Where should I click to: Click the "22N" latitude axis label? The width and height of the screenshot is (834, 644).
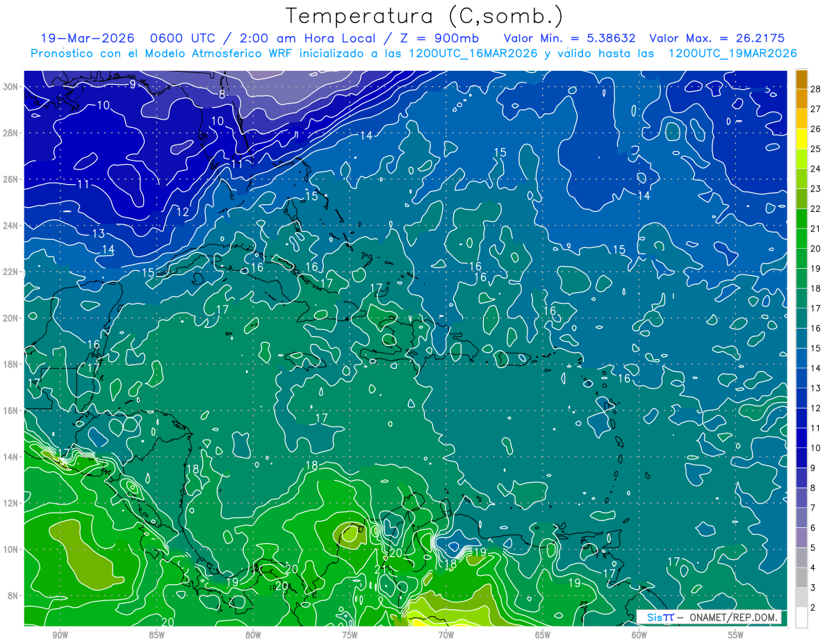click(x=12, y=272)
